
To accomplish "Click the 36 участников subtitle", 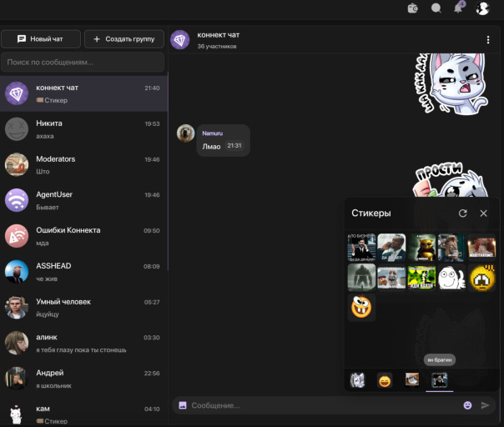I will (x=217, y=46).
